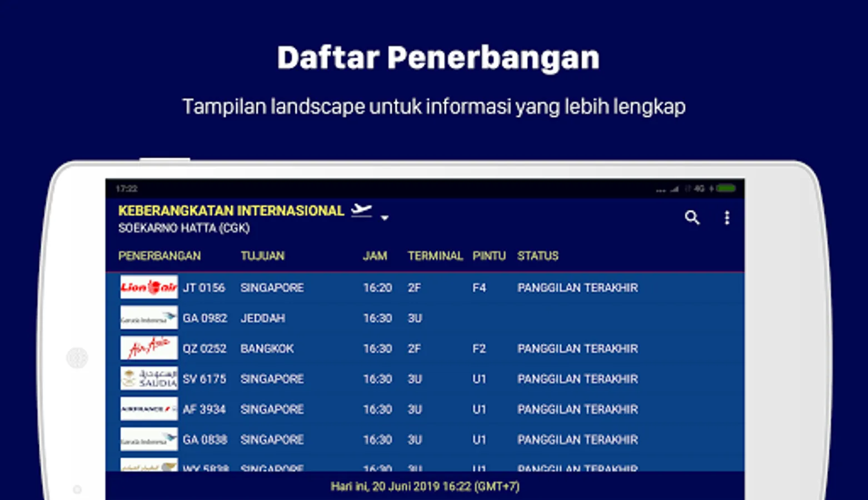
Task: Click Panggilan Terakhir status for GA 0838
Action: click(x=577, y=440)
